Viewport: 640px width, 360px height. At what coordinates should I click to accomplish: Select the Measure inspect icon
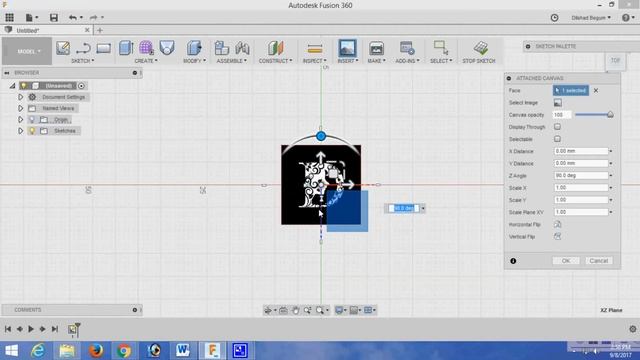click(x=315, y=49)
